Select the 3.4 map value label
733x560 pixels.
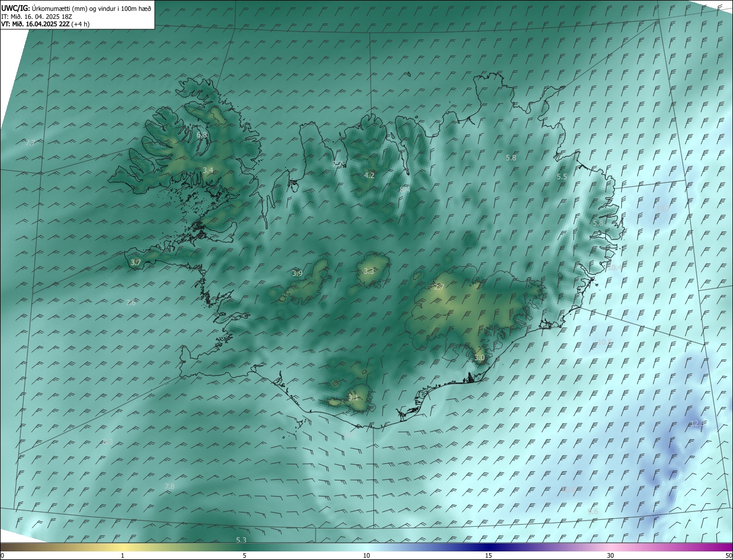pyautogui.click(x=208, y=171)
